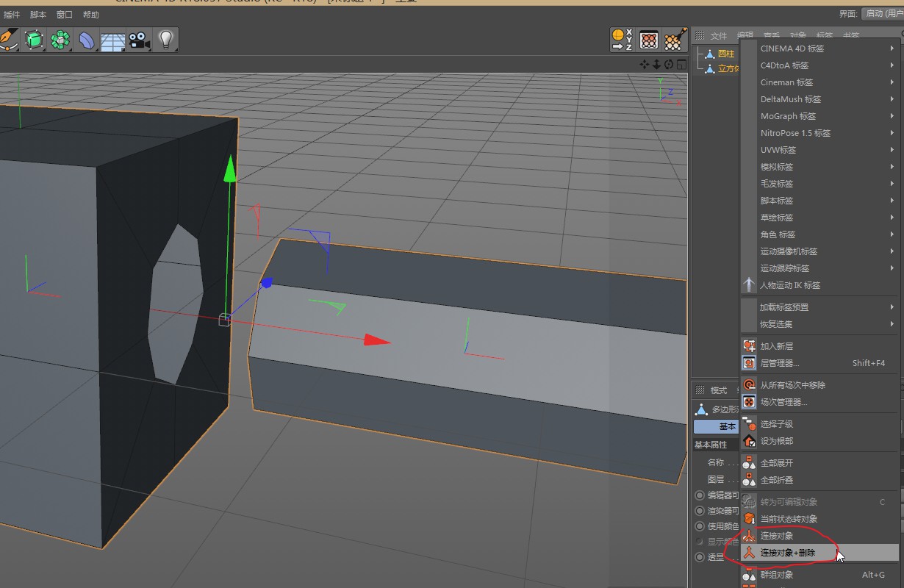
Task: Toggle the 透显 radio button
Action: click(x=699, y=557)
